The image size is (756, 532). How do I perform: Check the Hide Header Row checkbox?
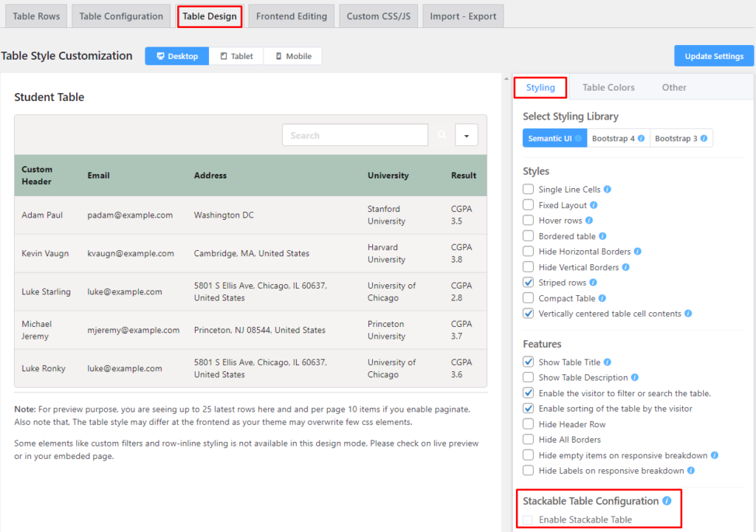(x=528, y=424)
